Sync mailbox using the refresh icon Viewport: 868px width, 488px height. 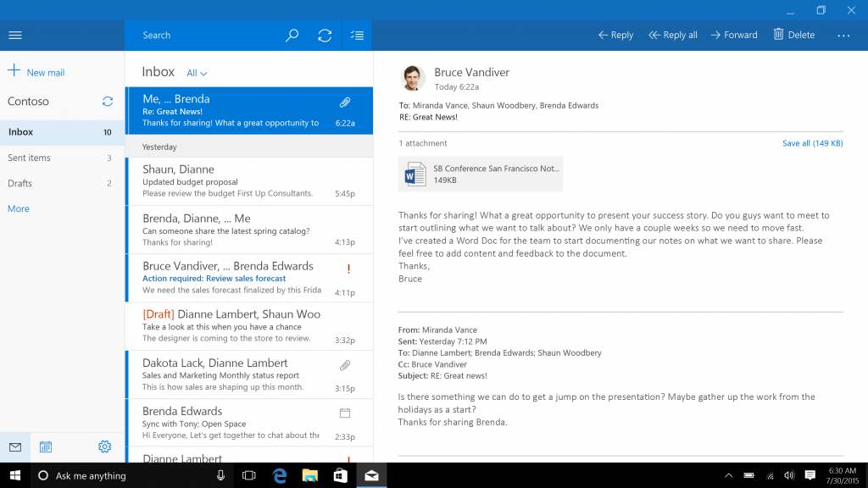[325, 36]
